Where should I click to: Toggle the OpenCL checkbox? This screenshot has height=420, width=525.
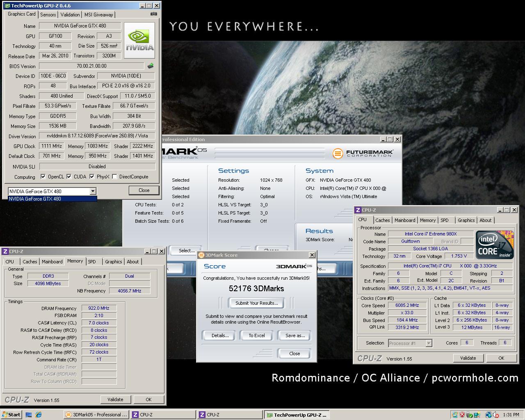point(43,177)
